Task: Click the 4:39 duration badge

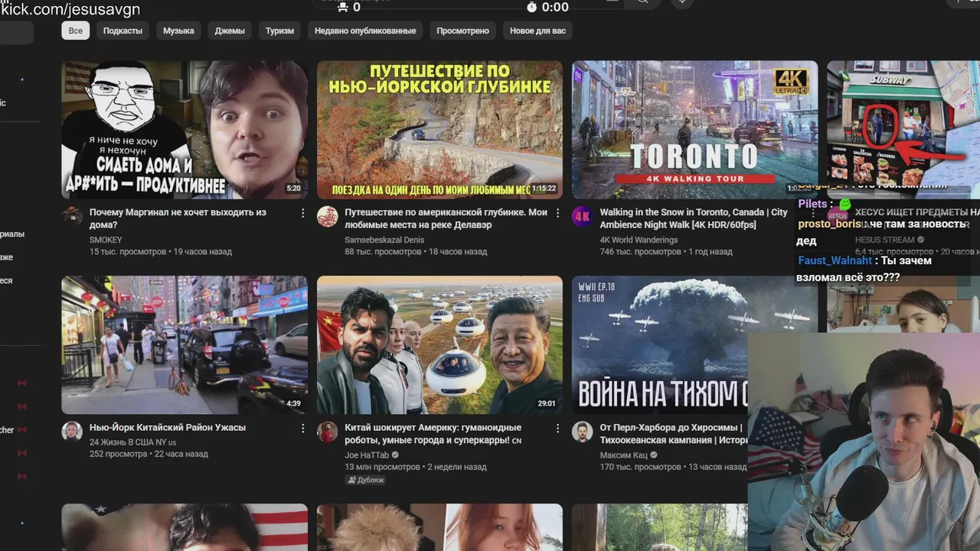Action: (x=293, y=403)
